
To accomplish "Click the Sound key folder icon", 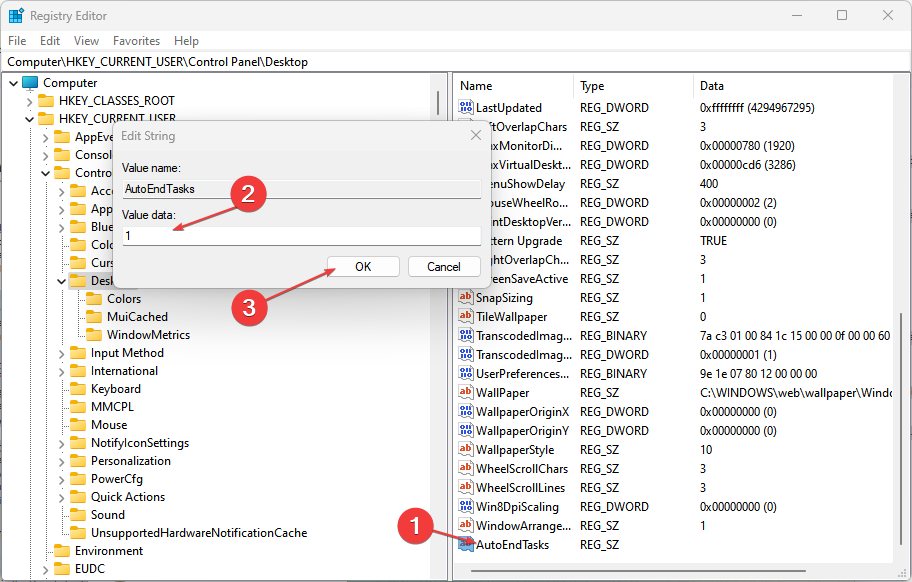I will (x=78, y=515).
